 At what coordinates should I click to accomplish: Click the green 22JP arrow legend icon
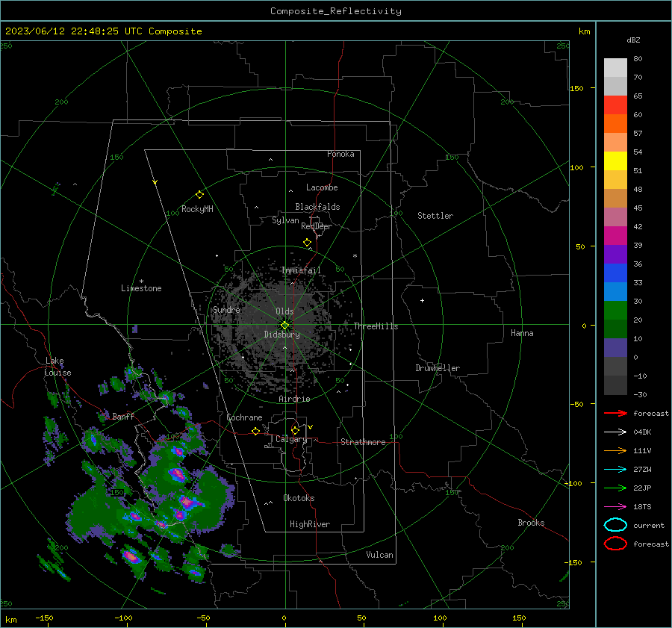pyautogui.click(x=615, y=488)
